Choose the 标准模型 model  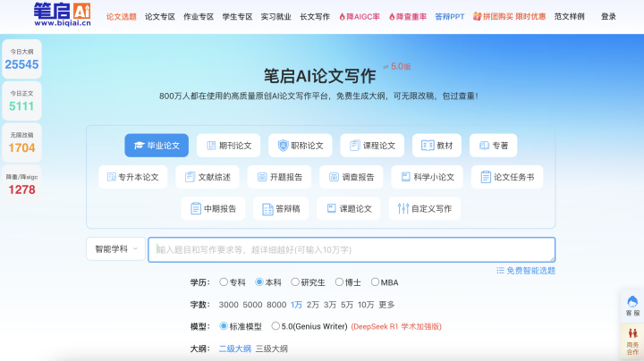tap(241, 326)
